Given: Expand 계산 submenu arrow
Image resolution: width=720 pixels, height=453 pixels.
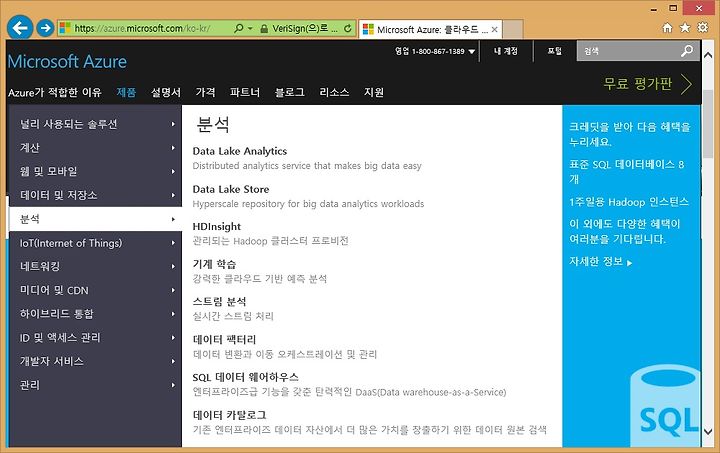Looking at the screenshot, I should coord(173,148).
